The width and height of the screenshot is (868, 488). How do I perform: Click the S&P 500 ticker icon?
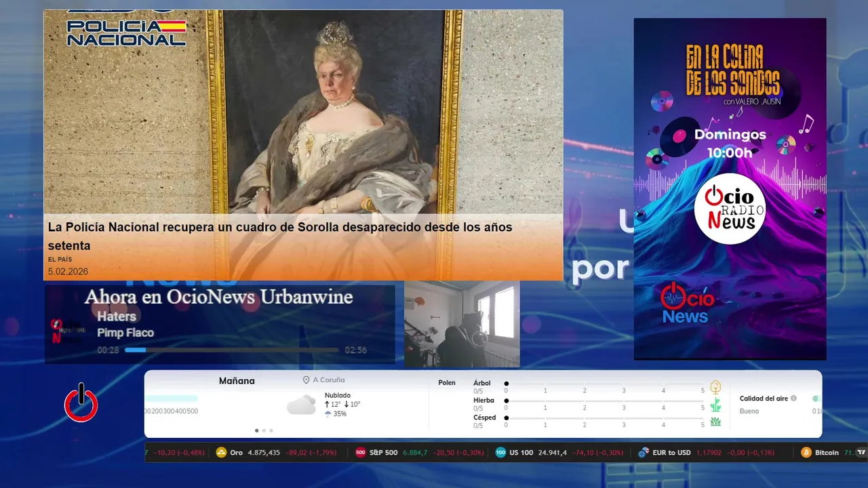361,453
